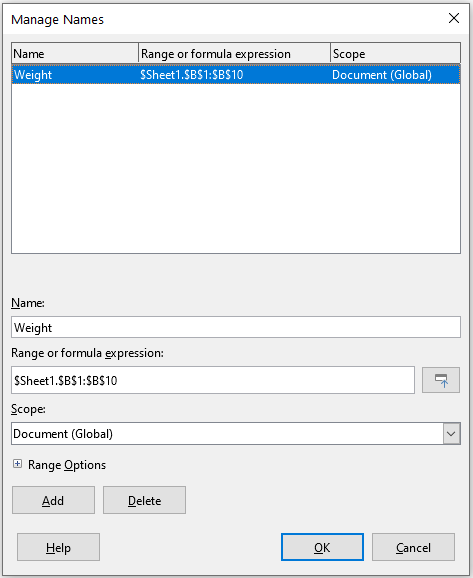Expand the Range Options section
The height and width of the screenshot is (578, 473).
(17, 464)
